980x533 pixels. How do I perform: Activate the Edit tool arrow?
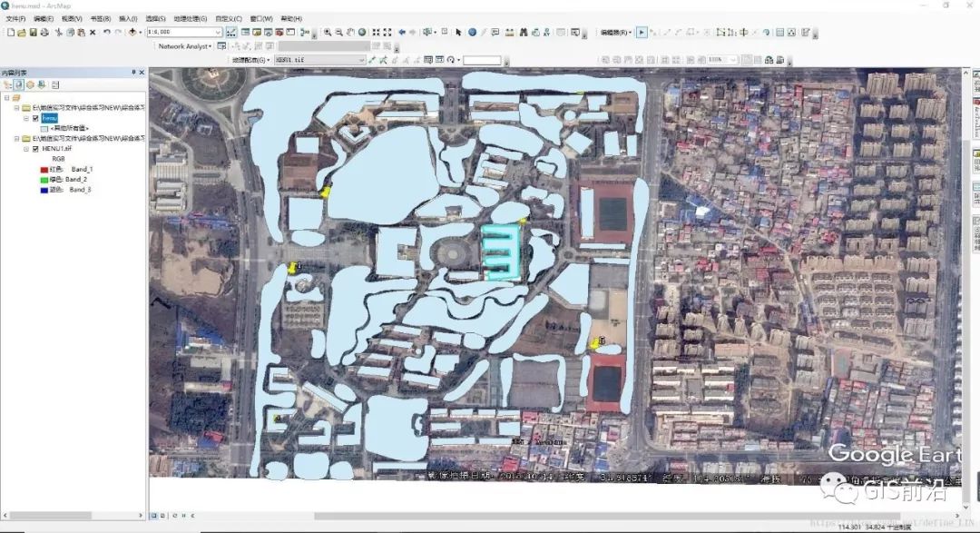coord(642,32)
